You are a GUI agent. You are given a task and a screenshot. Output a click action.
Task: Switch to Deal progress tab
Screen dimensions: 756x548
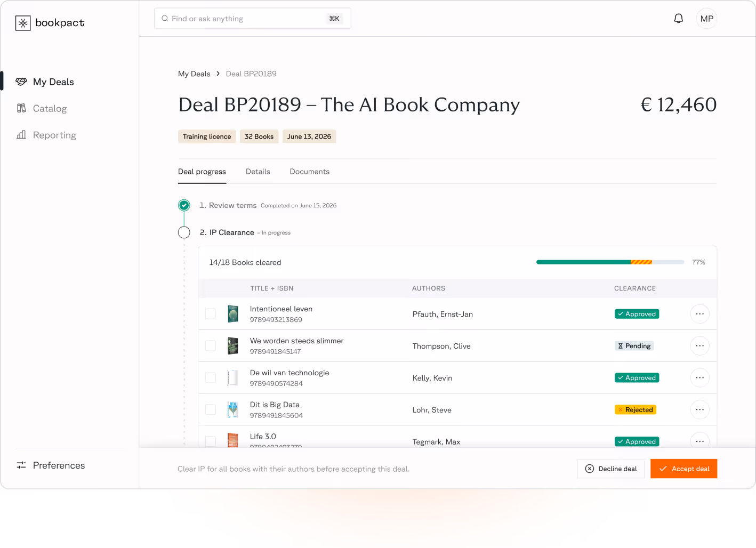[x=202, y=172]
